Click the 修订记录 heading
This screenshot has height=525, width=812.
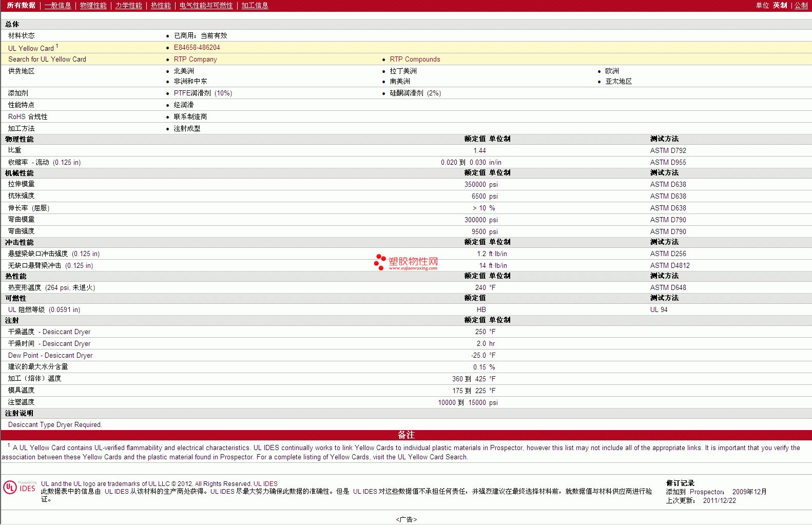(680, 483)
